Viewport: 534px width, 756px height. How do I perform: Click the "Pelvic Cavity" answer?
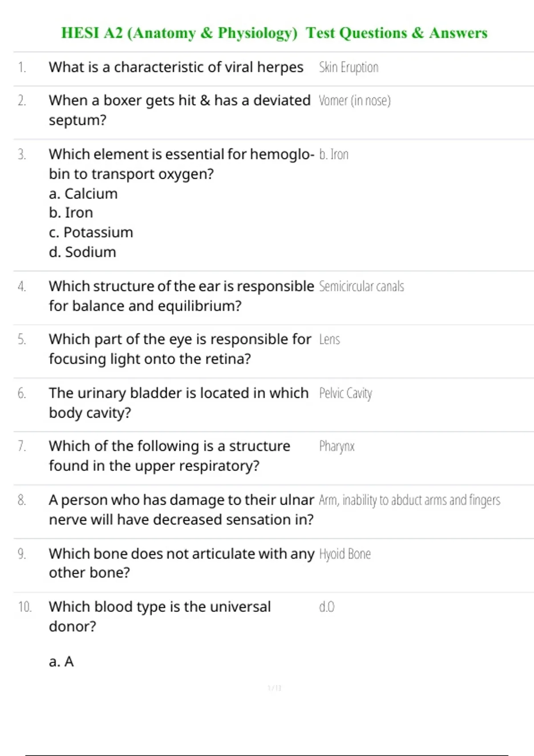point(345,394)
